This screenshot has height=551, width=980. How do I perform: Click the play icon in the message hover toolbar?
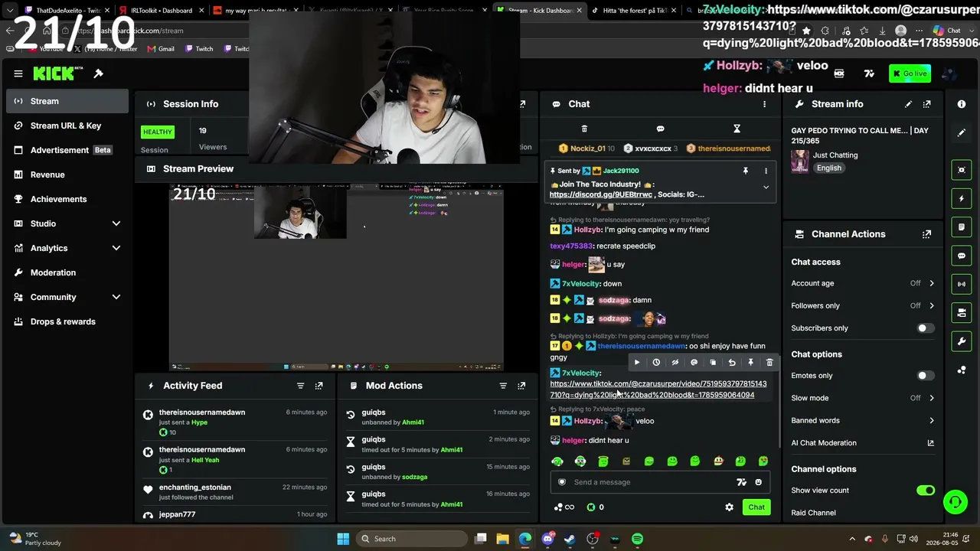(637, 363)
